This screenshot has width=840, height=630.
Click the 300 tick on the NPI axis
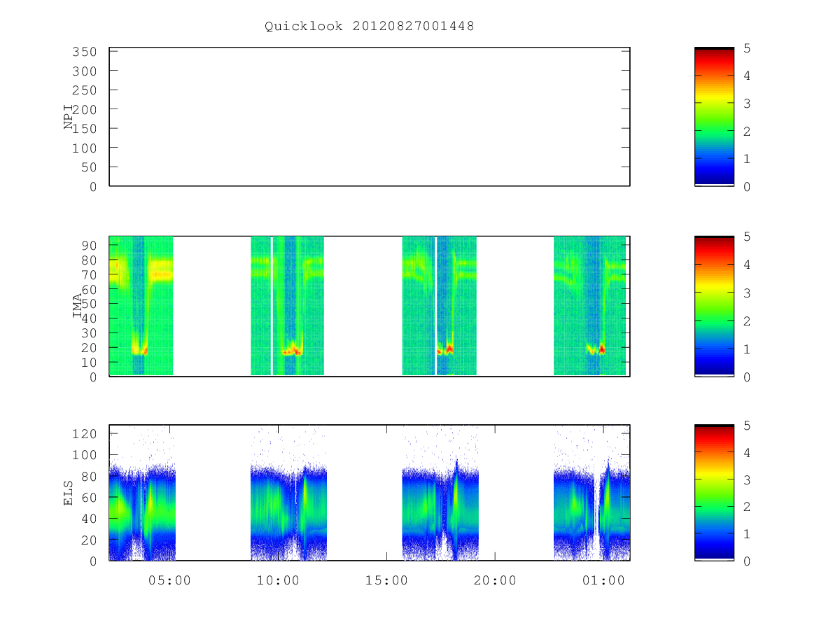coord(85,71)
